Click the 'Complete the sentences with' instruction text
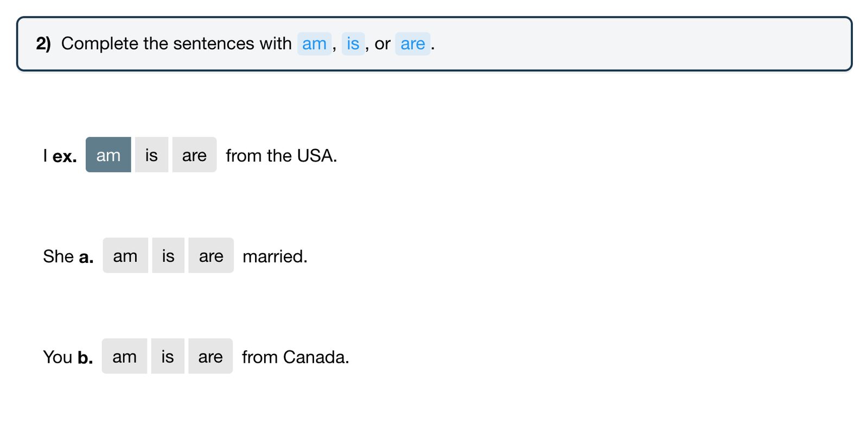The width and height of the screenshot is (868, 425). click(x=176, y=43)
